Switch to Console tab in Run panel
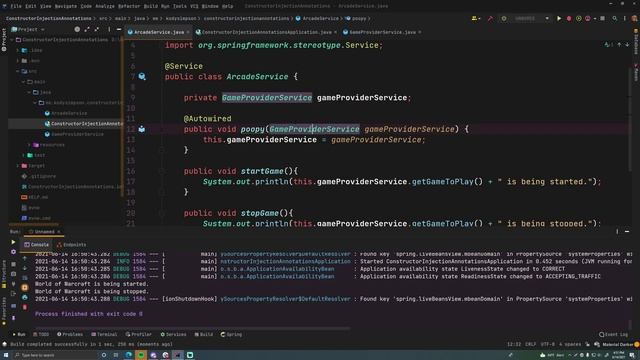This screenshot has width=640, height=360. point(37,244)
